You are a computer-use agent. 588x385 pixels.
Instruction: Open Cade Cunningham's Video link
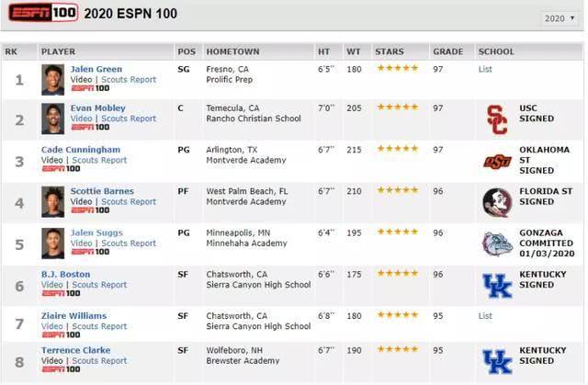[x=51, y=160]
